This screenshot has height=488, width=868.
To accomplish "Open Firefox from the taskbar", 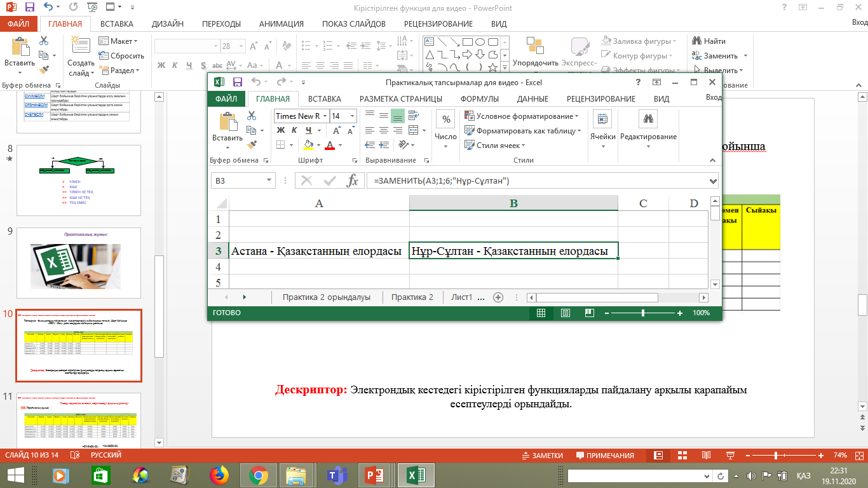I will coord(219,475).
